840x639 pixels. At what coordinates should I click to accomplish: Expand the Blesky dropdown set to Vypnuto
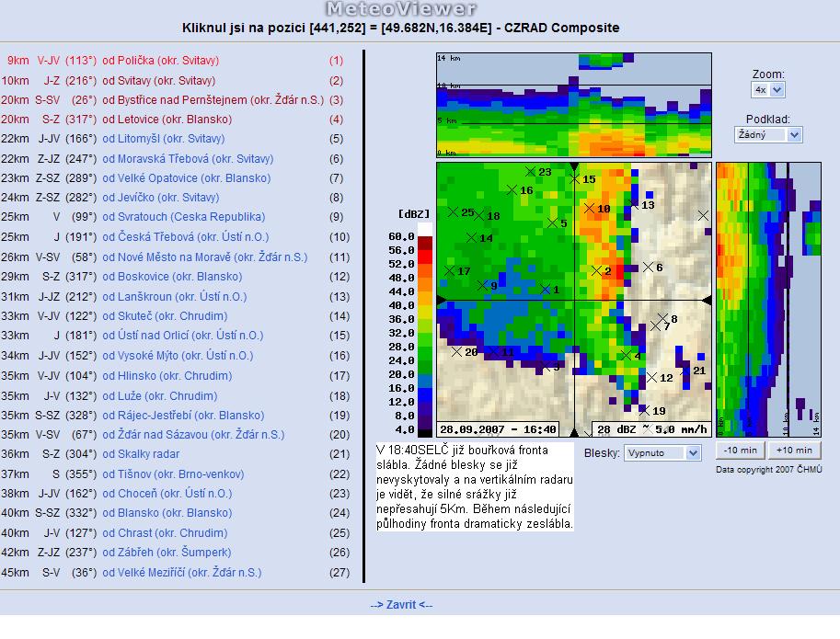tap(662, 452)
